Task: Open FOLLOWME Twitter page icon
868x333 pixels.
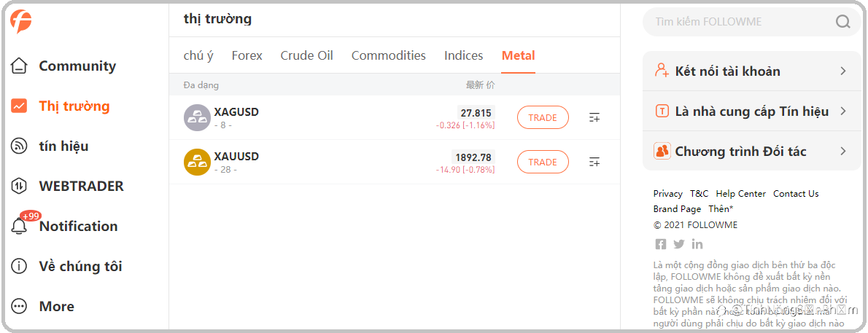Action: click(679, 244)
